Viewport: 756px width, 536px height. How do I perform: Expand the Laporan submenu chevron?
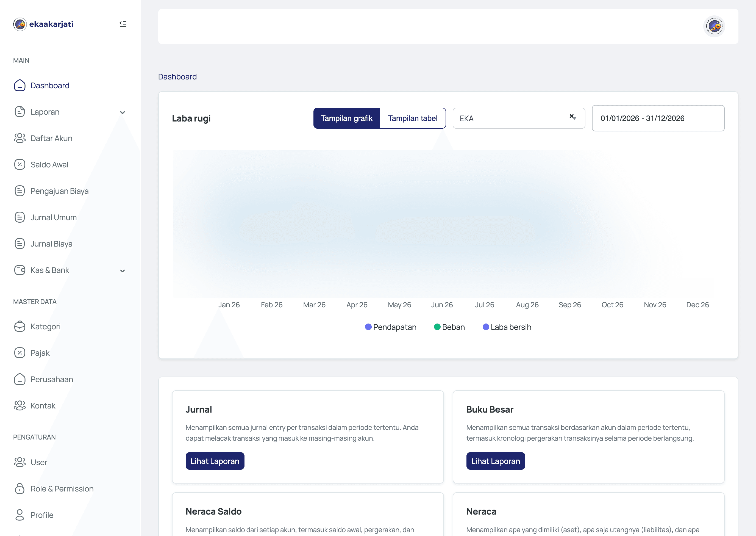(x=122, y=112)
